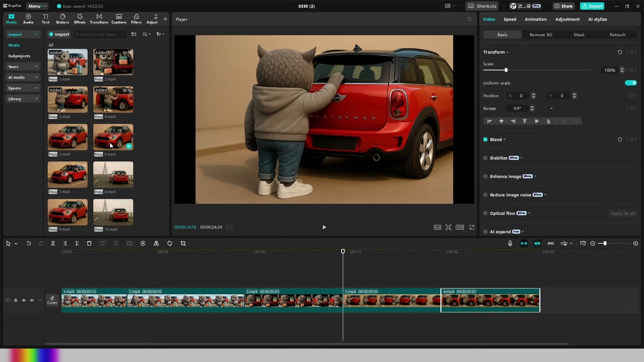This screenshot has width=644, height=362.
Task: Click the Reverse playback icon
Action: [x=143, y=243]
